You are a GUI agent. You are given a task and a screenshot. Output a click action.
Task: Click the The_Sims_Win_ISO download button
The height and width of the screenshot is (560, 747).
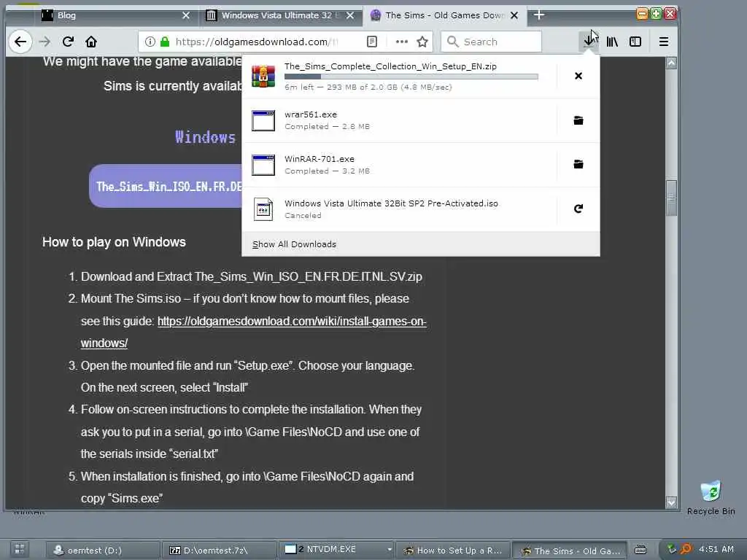166,186
